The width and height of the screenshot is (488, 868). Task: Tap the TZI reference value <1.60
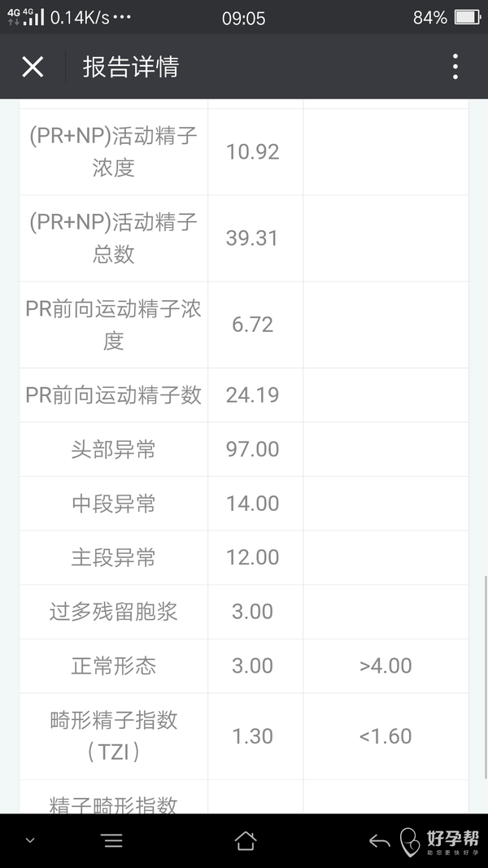coord(386,735)
